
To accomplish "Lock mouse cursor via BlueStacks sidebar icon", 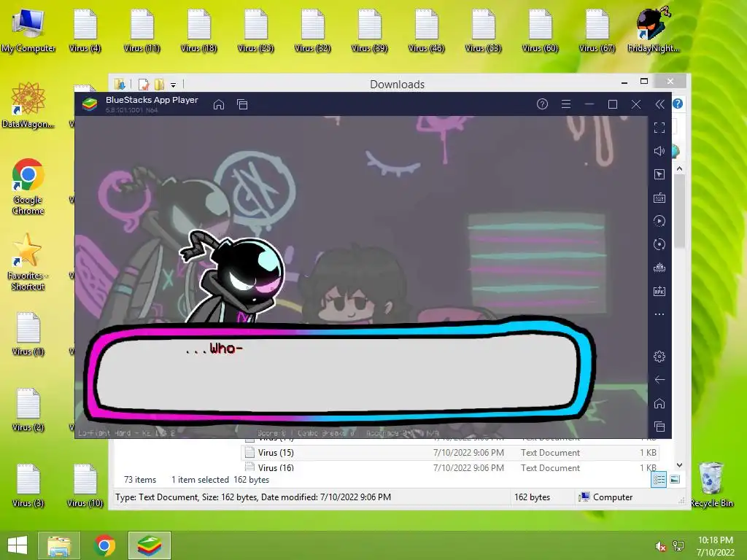I will (x=659, y=174).
